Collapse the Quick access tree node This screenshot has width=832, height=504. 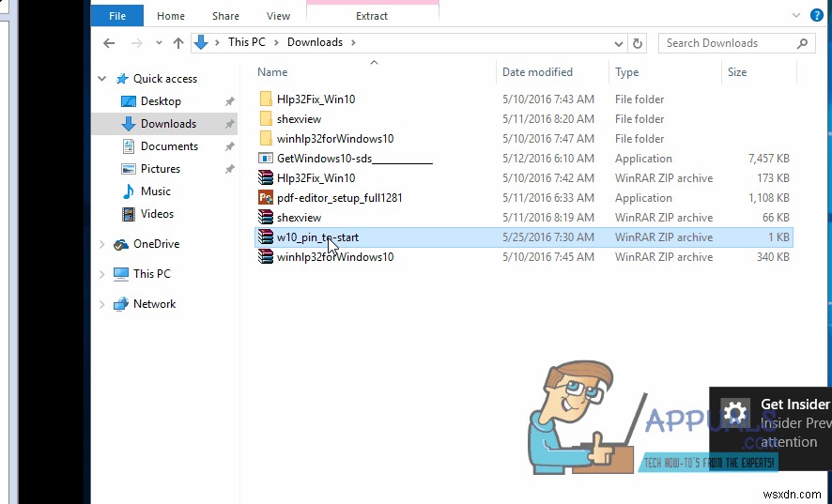[x=101, y=79]
